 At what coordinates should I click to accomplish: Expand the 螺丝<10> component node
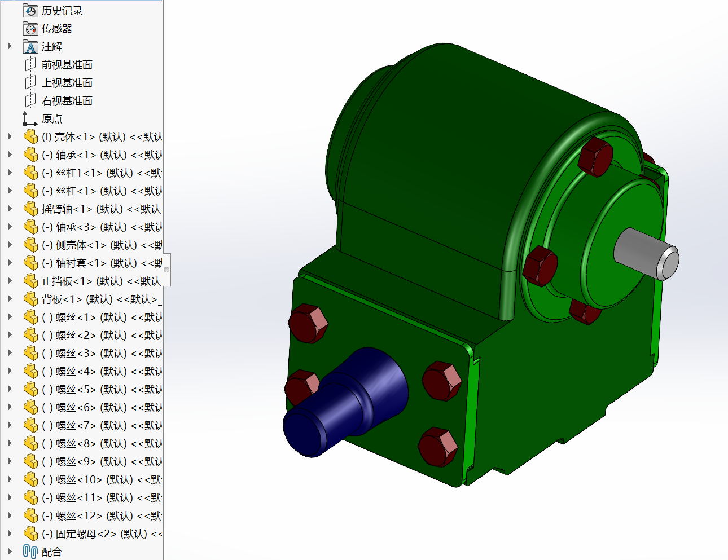click(10, 479)
